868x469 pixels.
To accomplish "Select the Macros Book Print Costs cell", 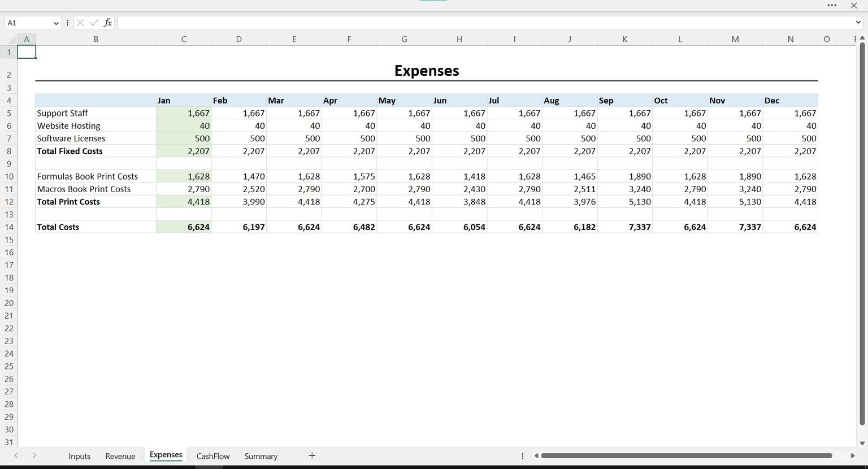I will pos(96,189).
